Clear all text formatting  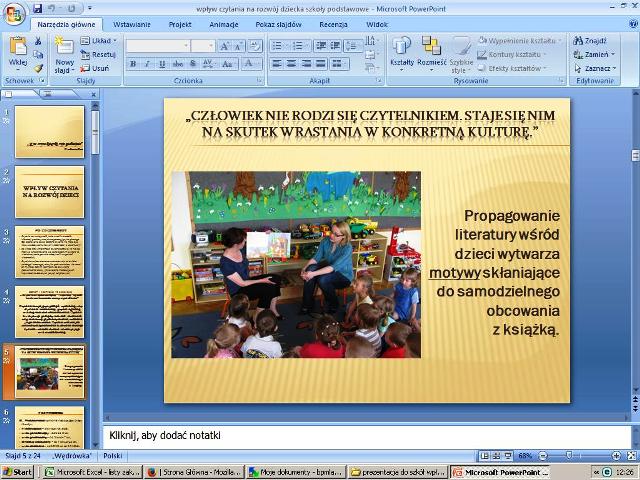pyautogui.click(x=255, y=46)
